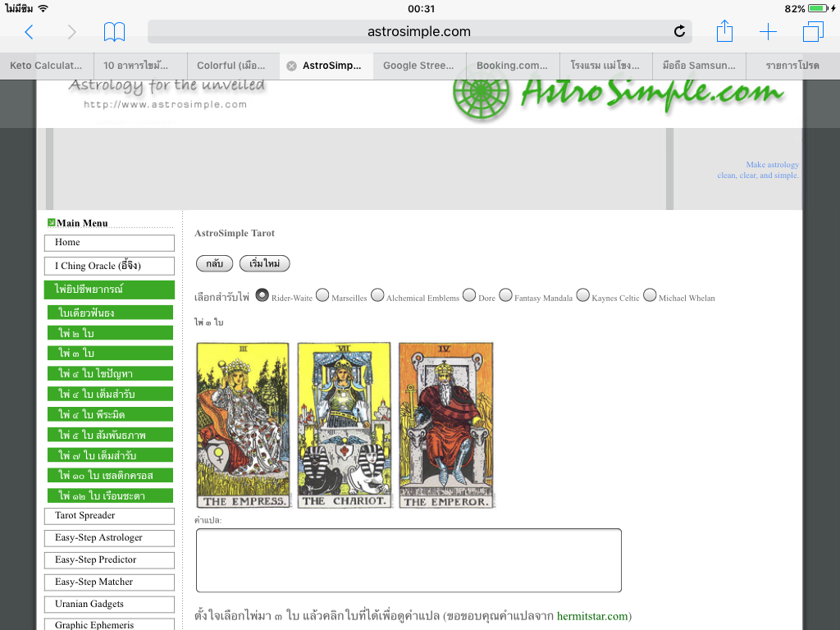The width and height of the screenshot is (840, 630).
Task: Add a new tab with plus icon
Action: click(768, 32)
